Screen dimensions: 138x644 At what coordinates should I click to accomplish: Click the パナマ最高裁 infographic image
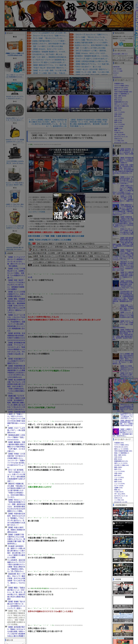click(x=69, y=170)
